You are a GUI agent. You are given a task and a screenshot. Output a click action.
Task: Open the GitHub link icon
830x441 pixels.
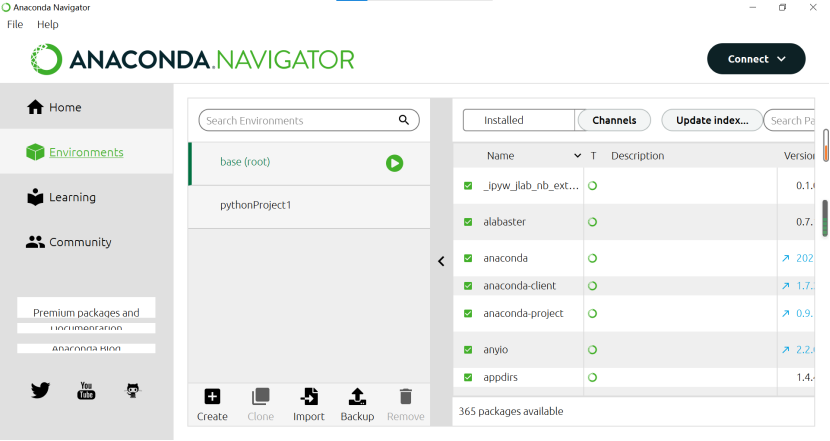133,390
